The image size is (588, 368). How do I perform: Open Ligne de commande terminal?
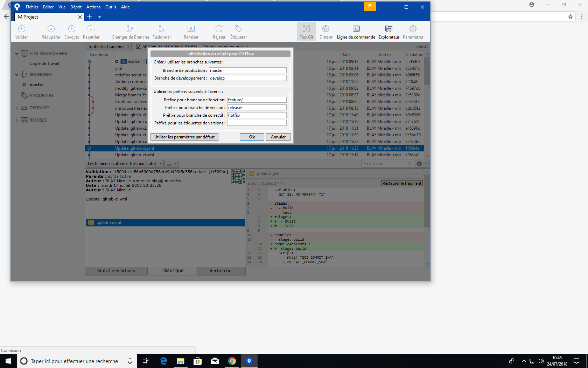coord(356,29)
